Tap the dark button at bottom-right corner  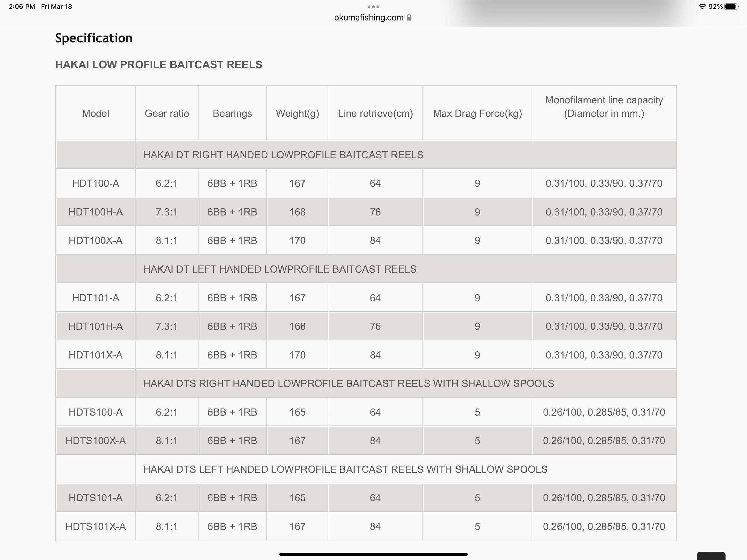pyautogui.click(x=711, y=556)
